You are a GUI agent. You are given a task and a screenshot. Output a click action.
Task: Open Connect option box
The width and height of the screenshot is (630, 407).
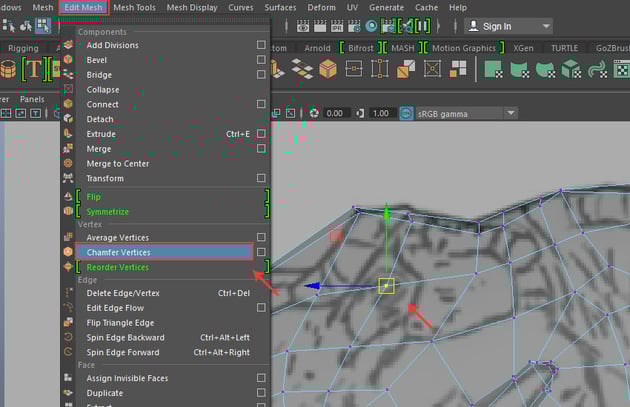261,104
